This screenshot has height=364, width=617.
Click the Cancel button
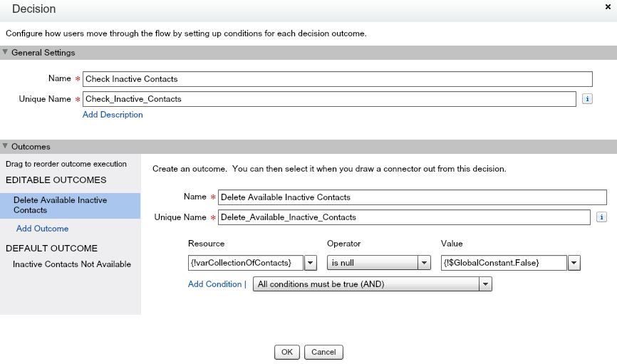(323, 352)
